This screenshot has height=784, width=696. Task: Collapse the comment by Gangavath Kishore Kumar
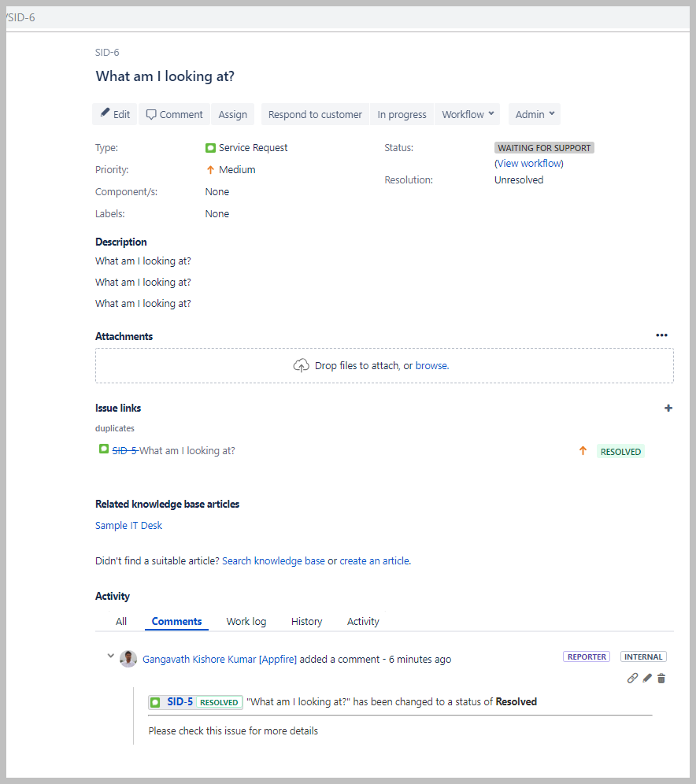[110, 656]
